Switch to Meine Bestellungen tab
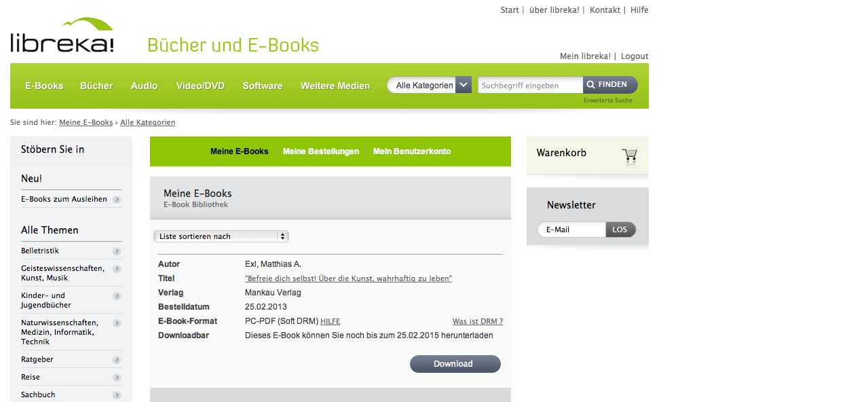 (320, 151)
